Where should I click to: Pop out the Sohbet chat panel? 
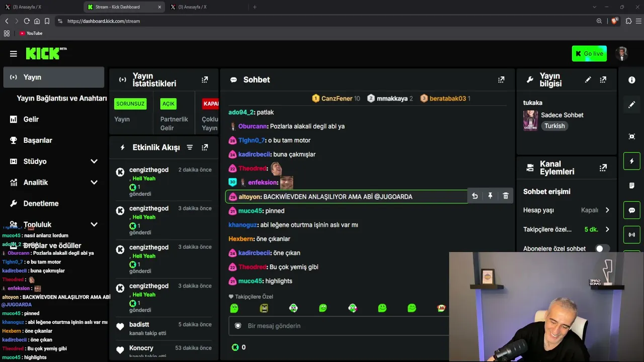[501, 79]
